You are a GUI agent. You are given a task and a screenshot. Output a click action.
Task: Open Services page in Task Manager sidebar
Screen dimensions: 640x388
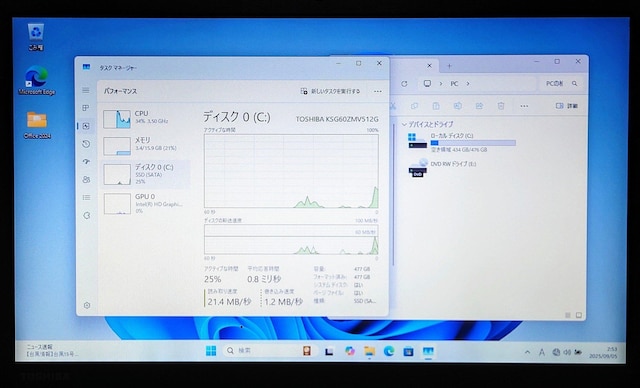pyautogui.click(x=86, y=215)
